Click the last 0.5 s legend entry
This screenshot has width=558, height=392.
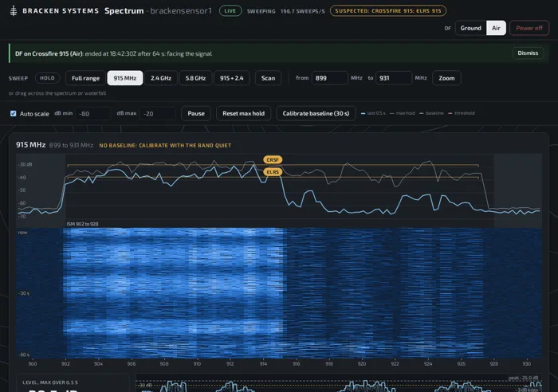coord(373,113)
